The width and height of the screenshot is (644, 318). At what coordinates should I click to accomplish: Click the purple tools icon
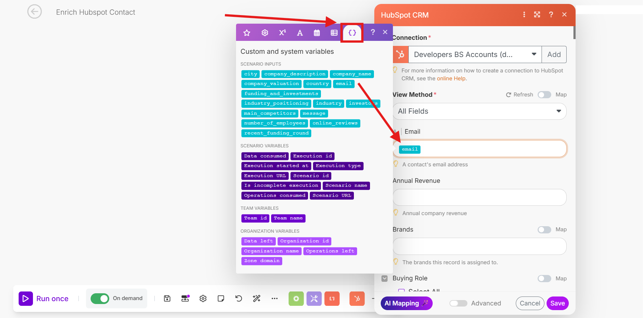click(x=314, y=298)
